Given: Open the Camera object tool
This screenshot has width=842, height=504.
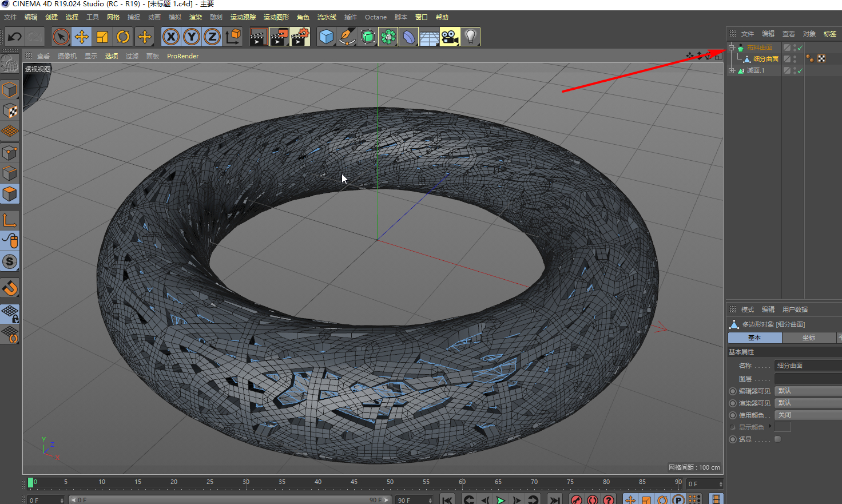Looking at the screenshot, I should pyautogui.click(x=450, y=37).
